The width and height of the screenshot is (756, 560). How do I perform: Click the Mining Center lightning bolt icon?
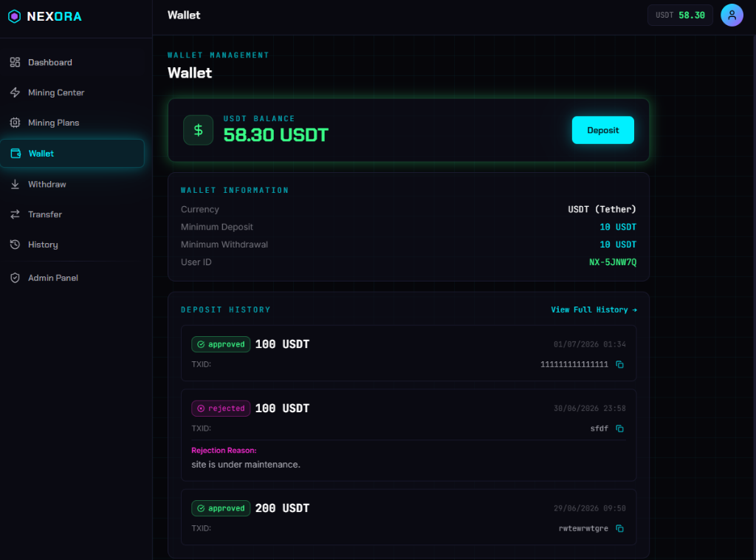[x=15, y=92]
